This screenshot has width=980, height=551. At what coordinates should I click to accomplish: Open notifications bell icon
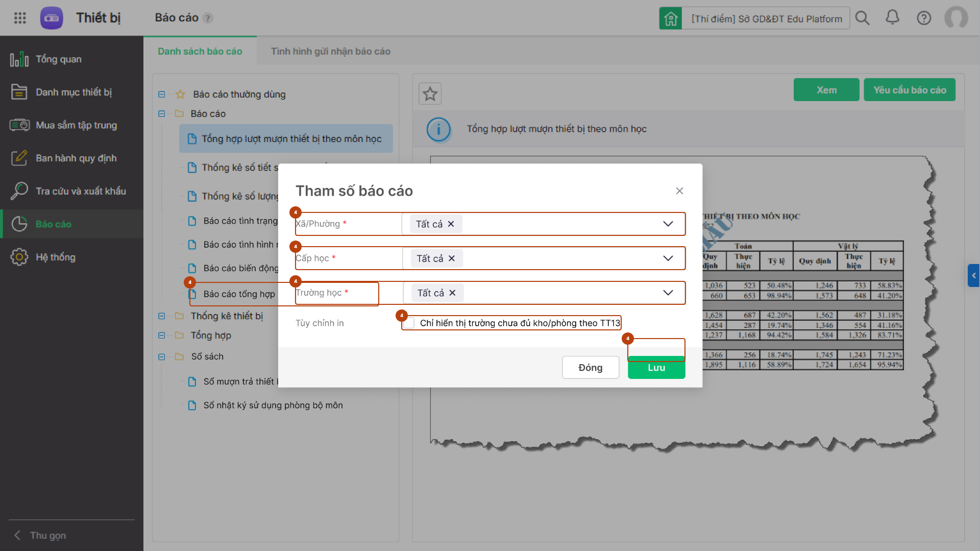tap(892, 18)
